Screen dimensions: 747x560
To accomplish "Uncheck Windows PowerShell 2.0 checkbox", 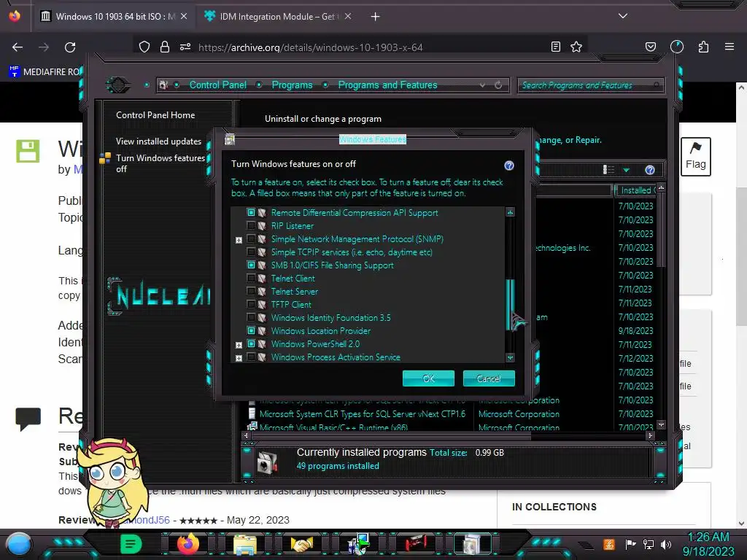I will [251, 343].
